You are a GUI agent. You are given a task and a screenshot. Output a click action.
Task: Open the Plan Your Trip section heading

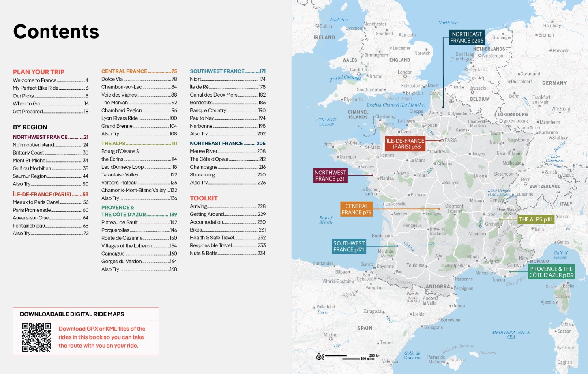(39, 72)
